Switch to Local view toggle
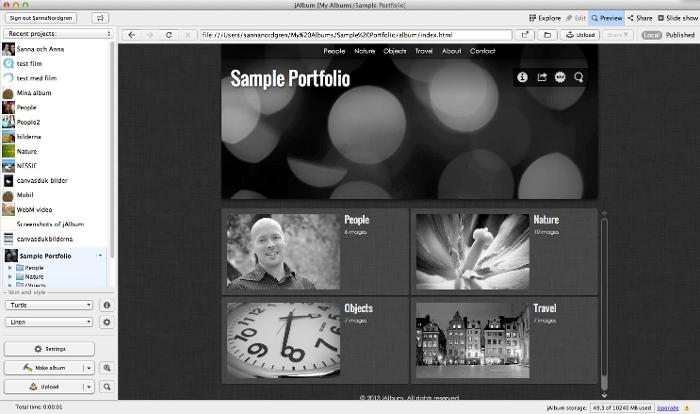 [x=651, y=35]
